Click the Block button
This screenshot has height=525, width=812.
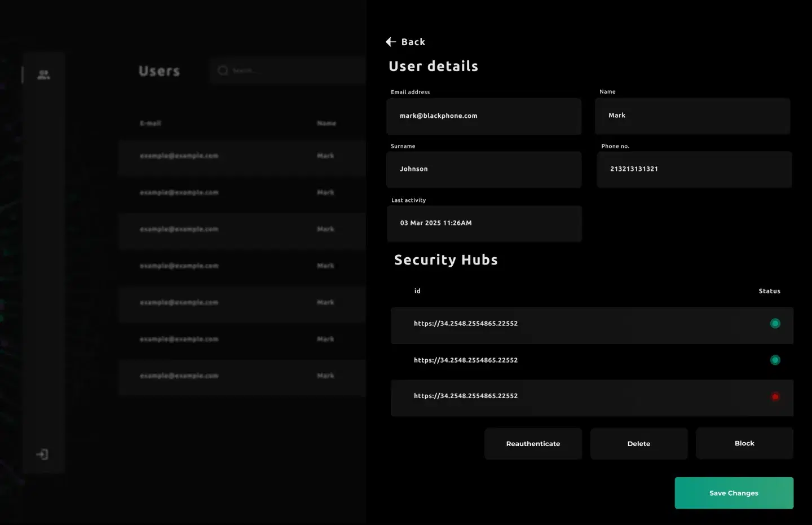744,443
